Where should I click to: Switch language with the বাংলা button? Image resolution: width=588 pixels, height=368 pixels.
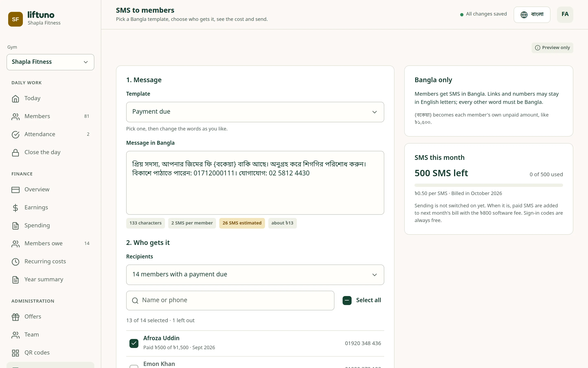(532, 15)
